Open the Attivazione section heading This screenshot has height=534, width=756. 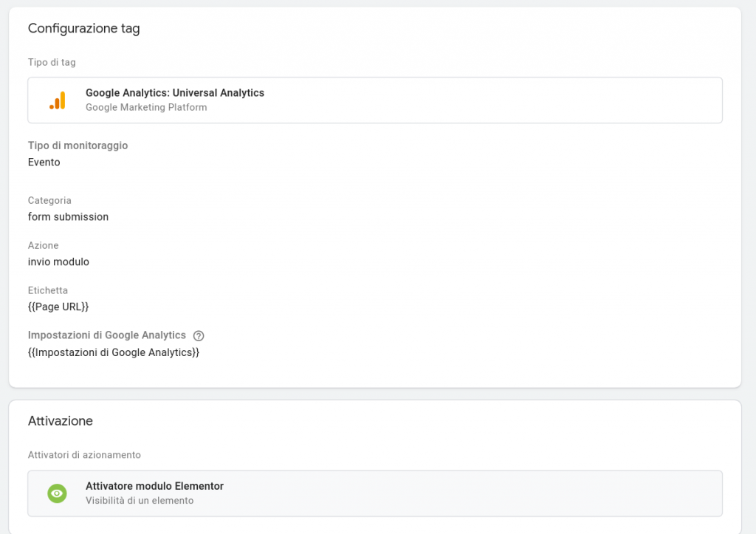[x=60, y=421]
